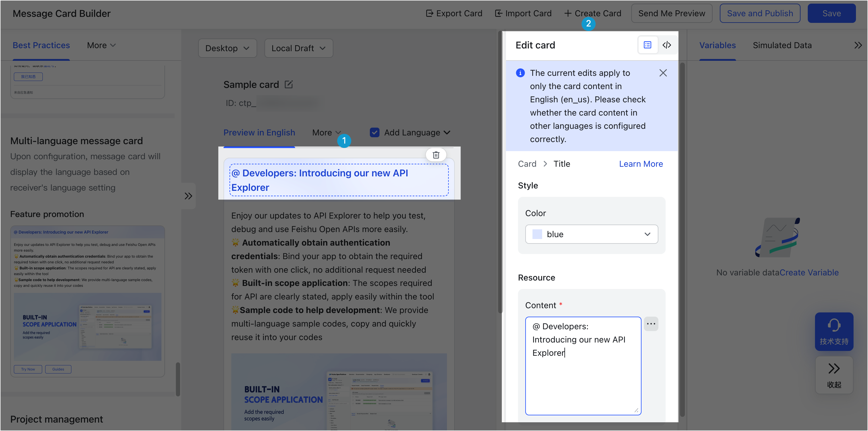868x431 pixels.
Task: Select the card title block in preview
Action: (339, 180)
